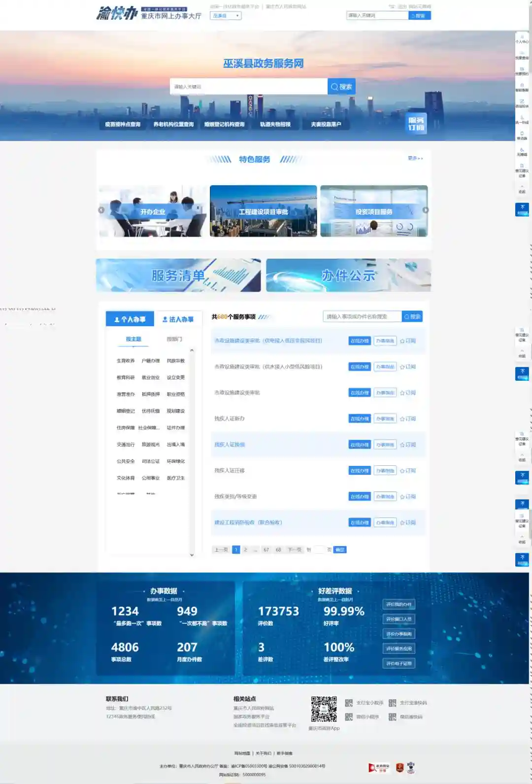The image size is (532, 784).
Task: Click the 服务清单 banner
Action: click(178, 275)
